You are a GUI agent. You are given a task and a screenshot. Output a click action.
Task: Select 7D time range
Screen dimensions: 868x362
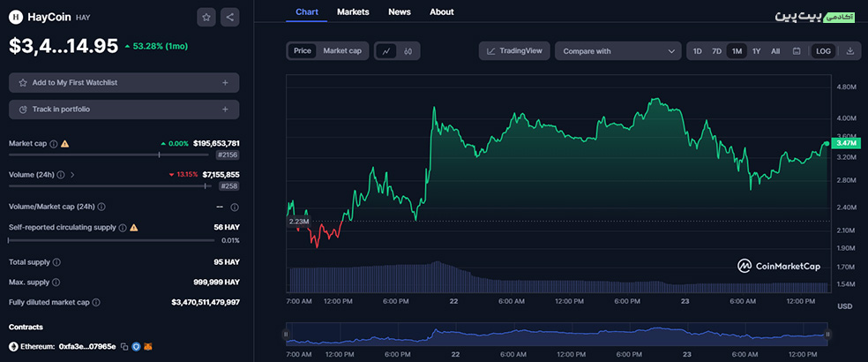[716, 51]
